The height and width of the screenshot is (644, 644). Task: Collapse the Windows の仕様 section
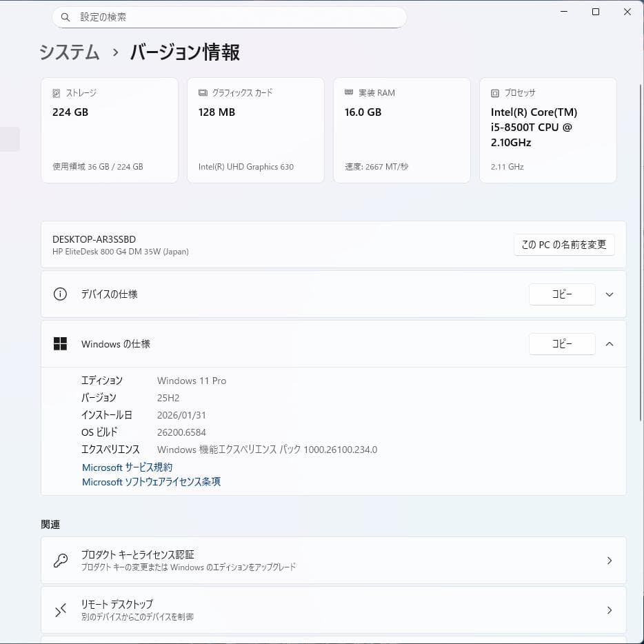609,343
